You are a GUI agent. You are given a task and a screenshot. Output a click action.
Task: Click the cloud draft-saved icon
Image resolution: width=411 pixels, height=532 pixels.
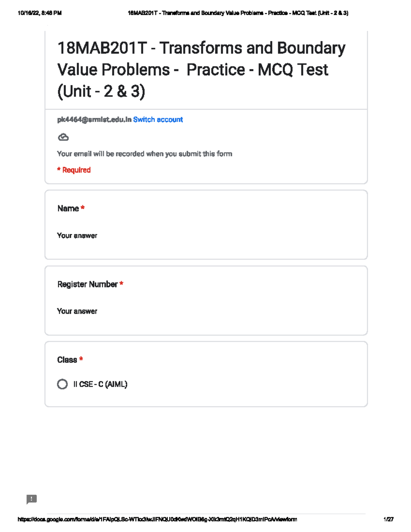[63, 137]
